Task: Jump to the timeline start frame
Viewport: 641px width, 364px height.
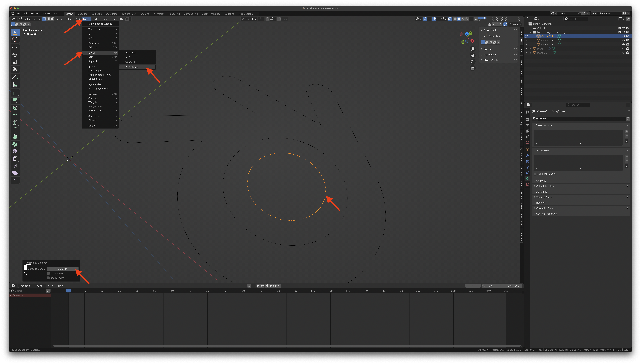Action: tap(258, 286)
